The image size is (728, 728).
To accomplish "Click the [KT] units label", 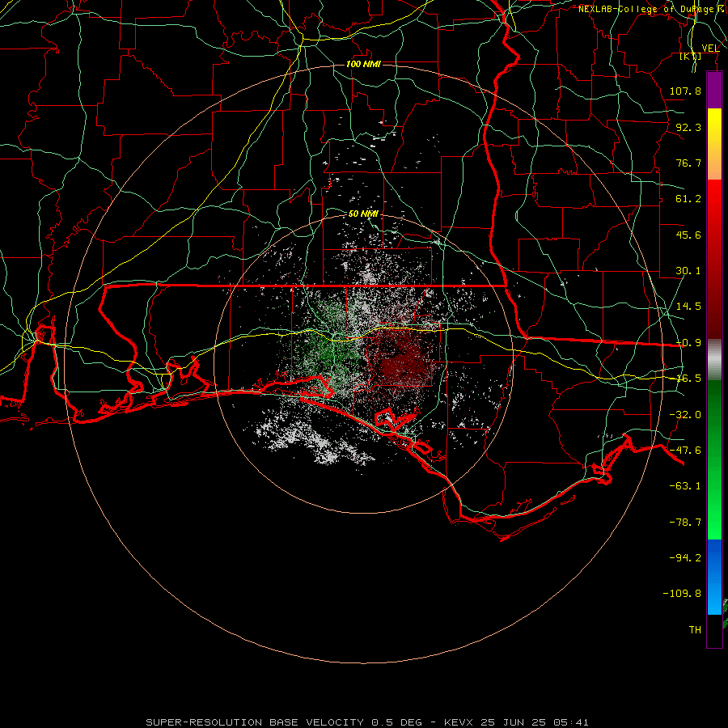I will click(690, 56).
